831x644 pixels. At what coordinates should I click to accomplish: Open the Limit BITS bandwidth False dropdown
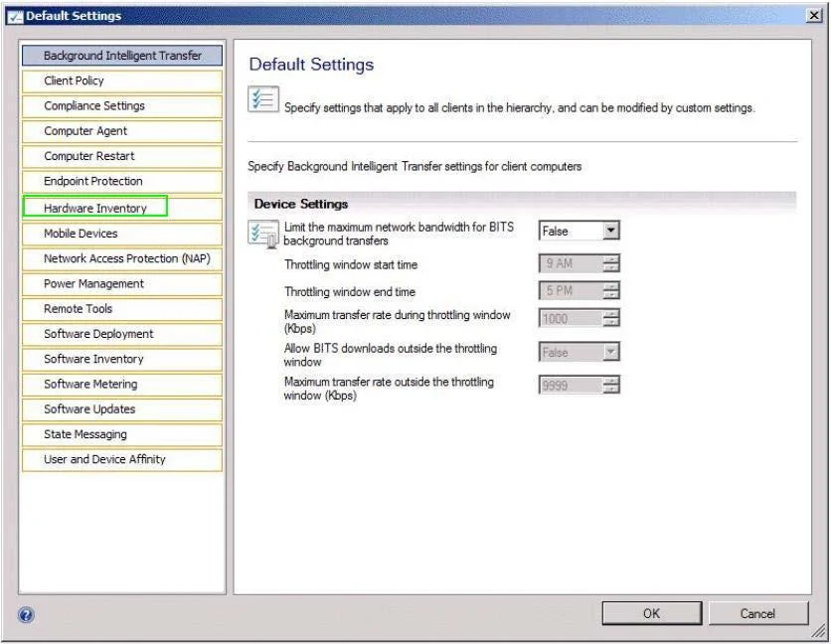pyautogui.click(x=611, y=231)
